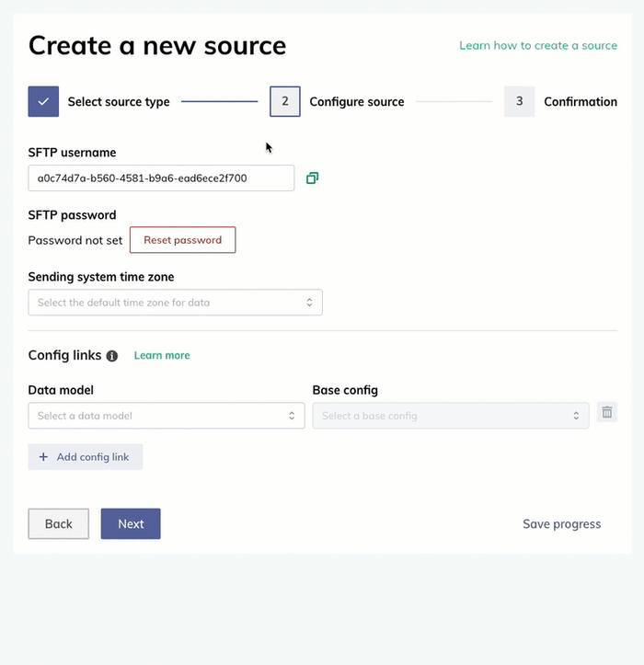This screenshot has height=665, width=644.
Task: Click the Base config field label
Action: (x=345, y=390)
